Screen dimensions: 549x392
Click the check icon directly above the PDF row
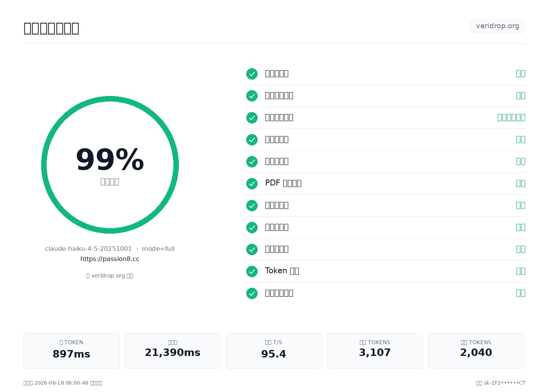click(x=252, y=162)
